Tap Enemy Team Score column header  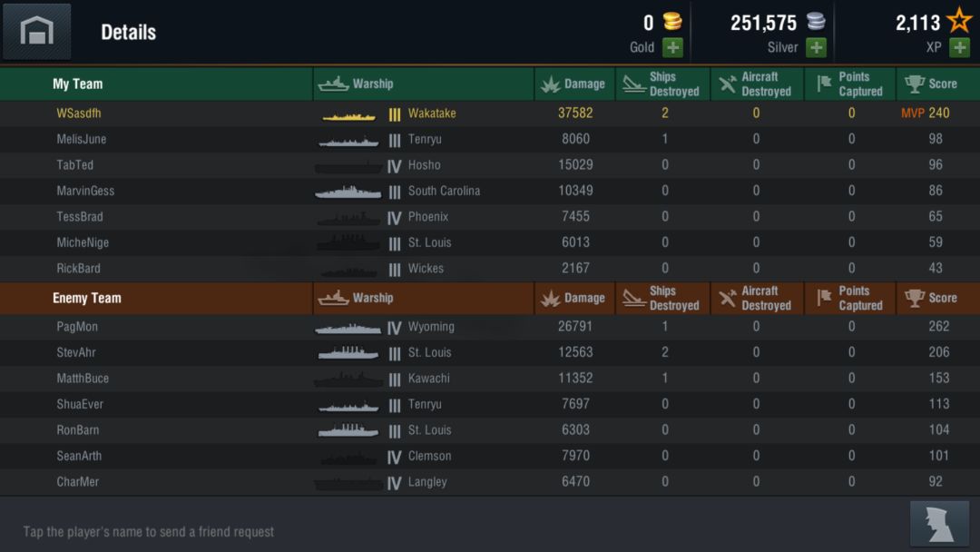pyautogui.click(x=932, y=298)
